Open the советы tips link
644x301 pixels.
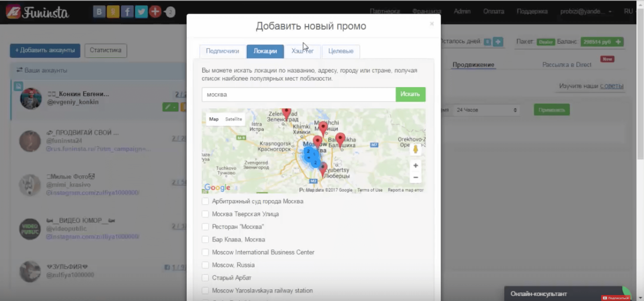tap(612, 86)
